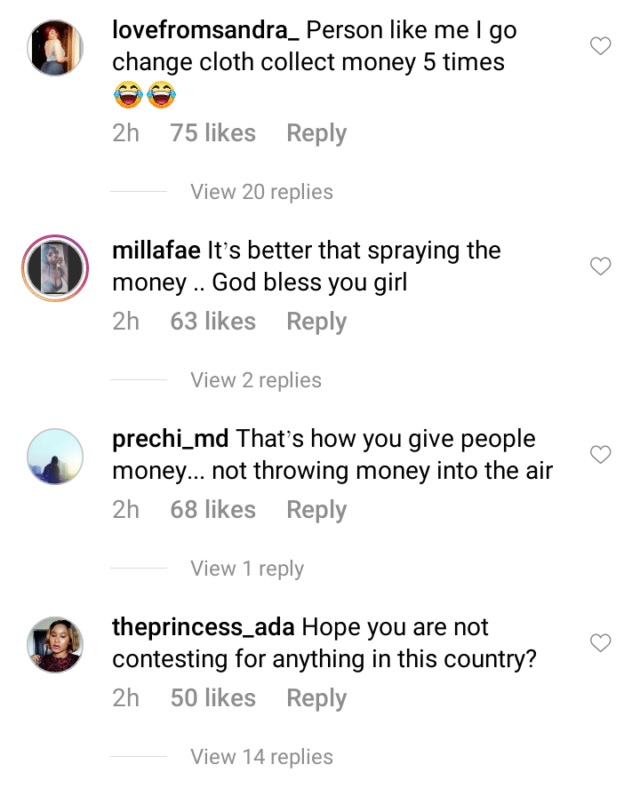The image size is (640, 796).
Task: Expand View 14 replies thread
Action: click(261, 757)
